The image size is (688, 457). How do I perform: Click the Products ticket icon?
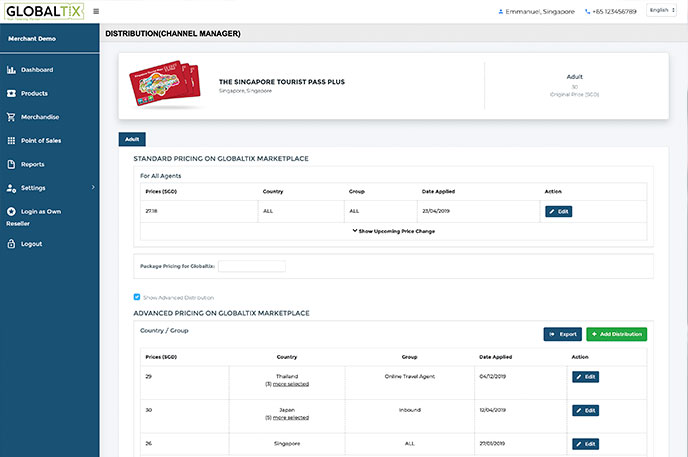pyautogui.click(x=11, y=93)
